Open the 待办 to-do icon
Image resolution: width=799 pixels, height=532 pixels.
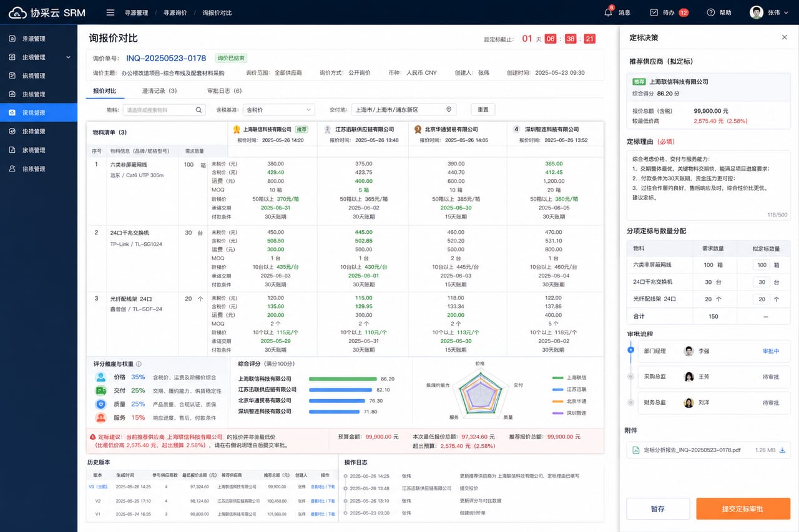click(654, 12)
